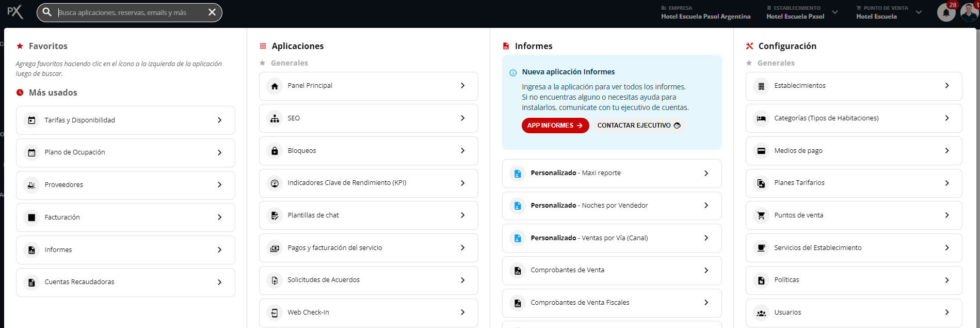980x328 pixels.
Task: Click the SEO sitemap icon
Action: (275, 118)
